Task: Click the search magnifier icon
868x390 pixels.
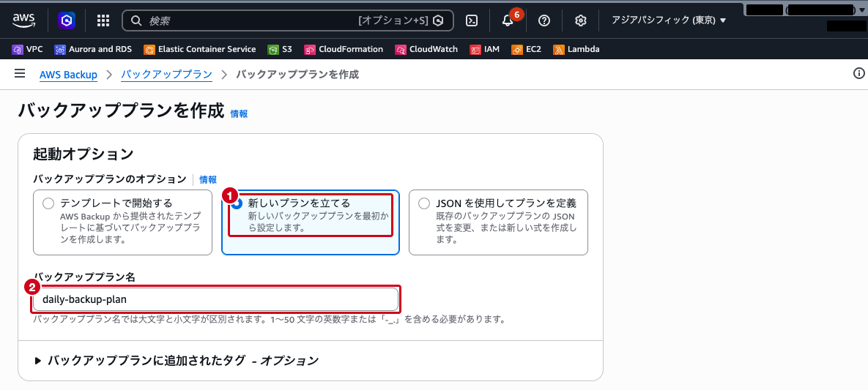Action: click(x=136, y=20)
